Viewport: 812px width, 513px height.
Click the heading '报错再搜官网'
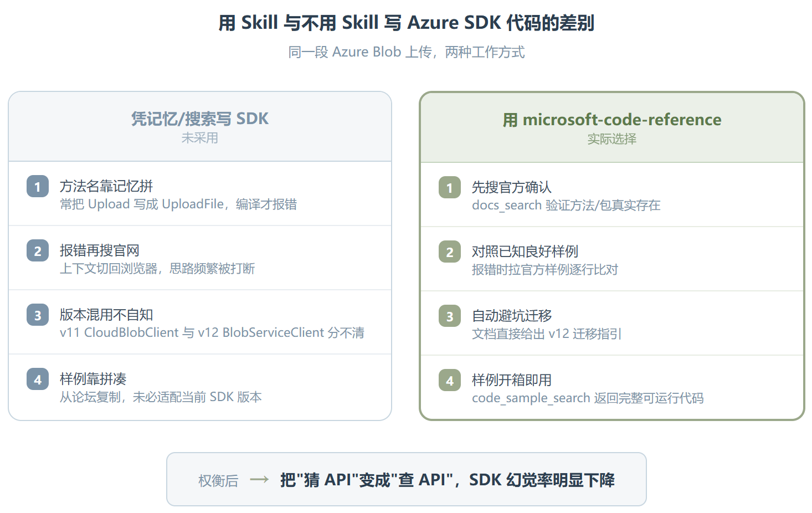coord(100,250)
